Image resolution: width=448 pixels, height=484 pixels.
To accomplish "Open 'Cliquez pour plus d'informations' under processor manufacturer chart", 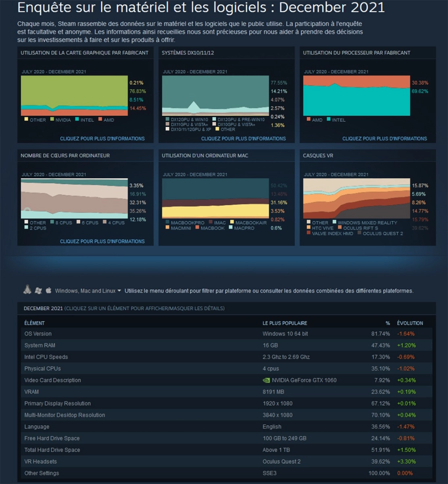I will pyautogui.click(x=385, y=138).
